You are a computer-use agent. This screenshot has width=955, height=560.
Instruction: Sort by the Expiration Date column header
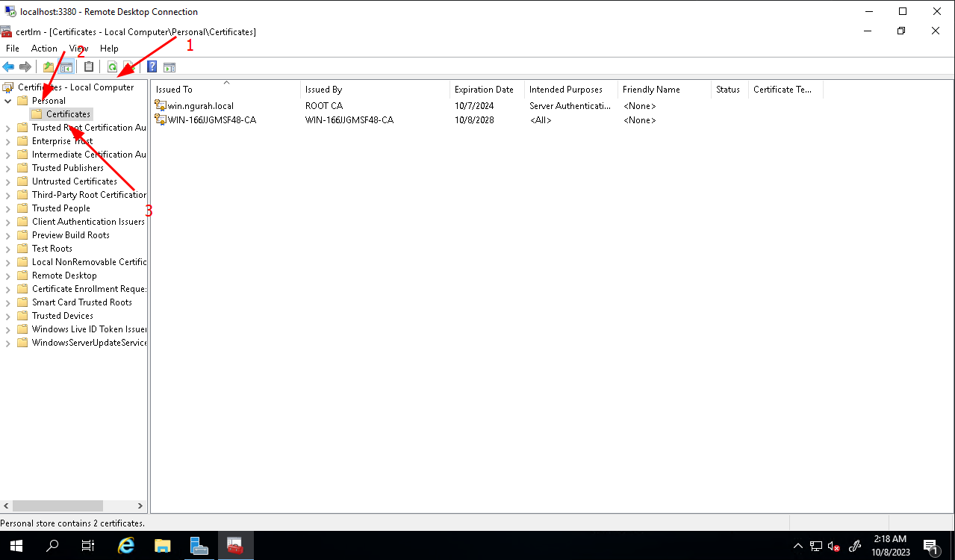point(484,90)
